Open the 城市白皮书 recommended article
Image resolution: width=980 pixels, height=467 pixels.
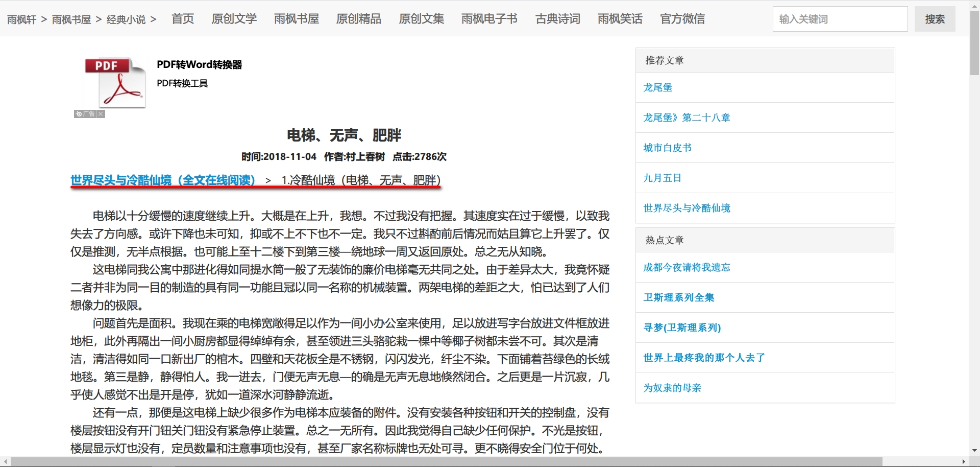point(667,148)
